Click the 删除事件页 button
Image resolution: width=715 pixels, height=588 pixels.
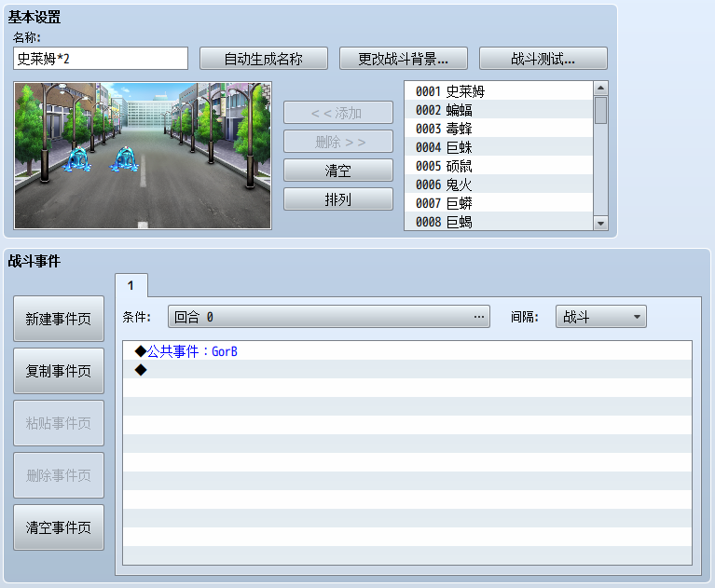[x=59, y=475]
